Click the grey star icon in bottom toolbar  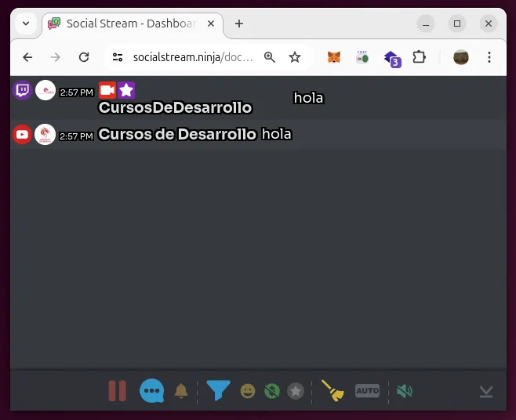tap(296, 390)
